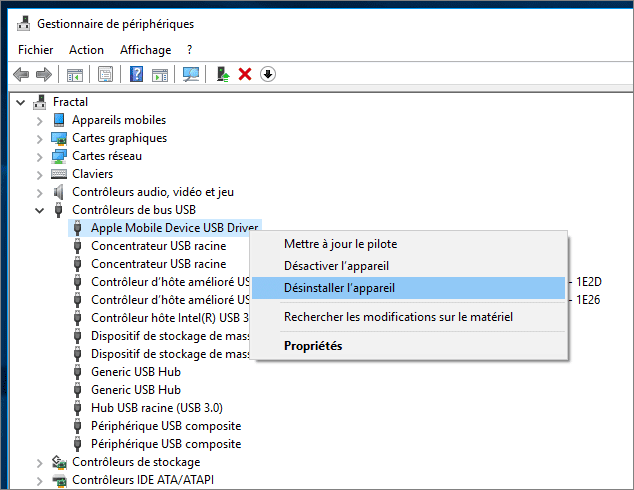634x490 pixels.
Task: Open Help via blue question mark icon
Action: [x=136, y=74]
